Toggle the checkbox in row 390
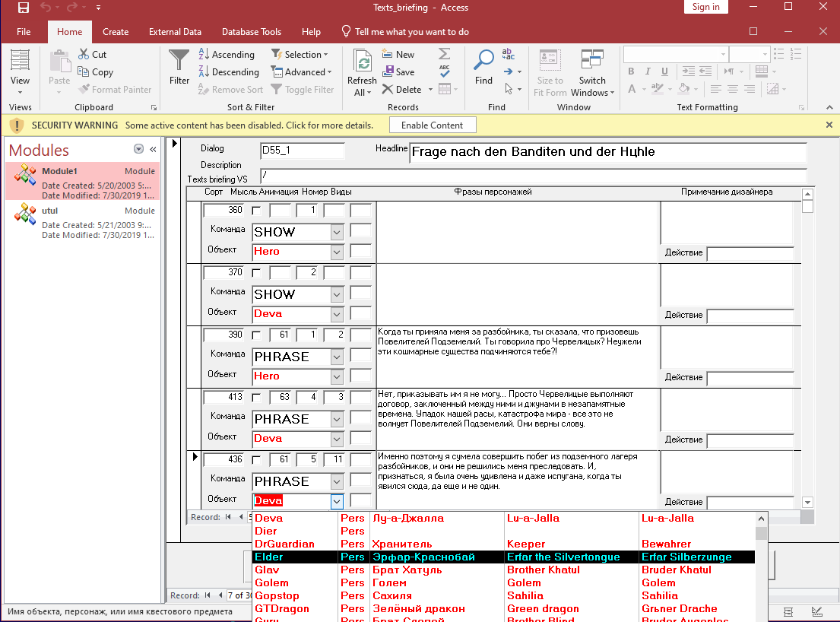 point(256,335)
